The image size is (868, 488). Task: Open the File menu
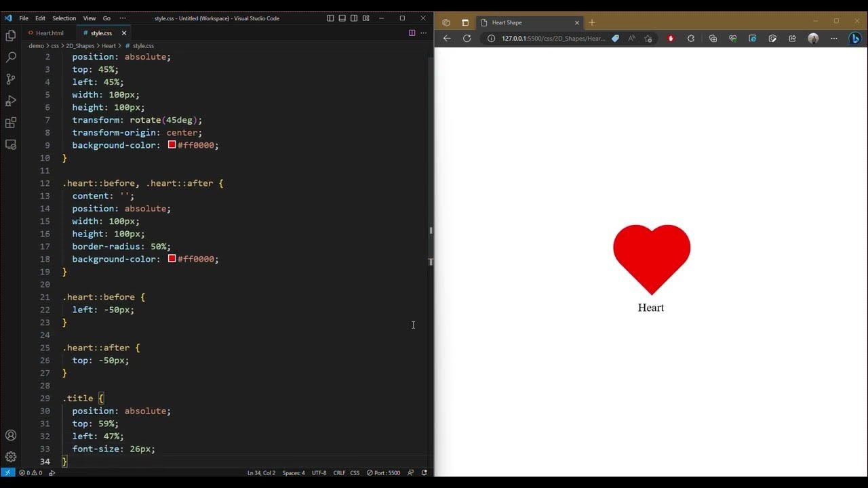(x=24, y=18)
